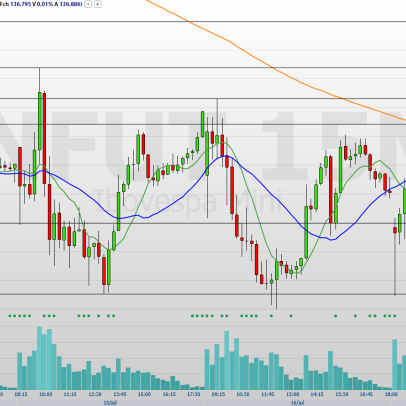The image size is (406, 406).
Task: Click the 16:45 time axis label
Action: [366, 394]
